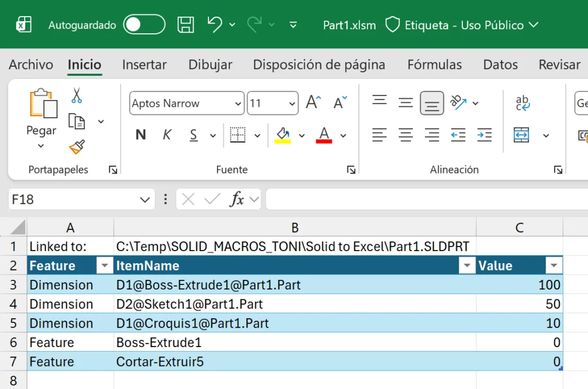588x389 pixels.
Task: Click the Borders icon
Action: tap(238, 134)
